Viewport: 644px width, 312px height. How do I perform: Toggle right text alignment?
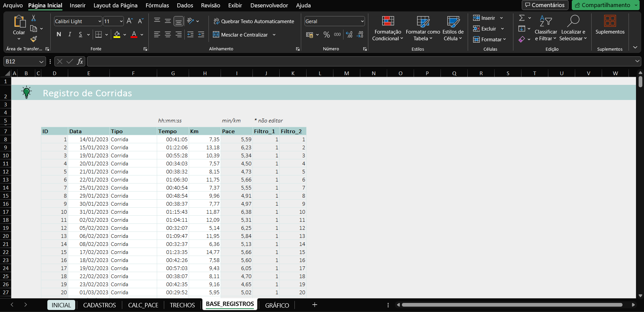tap(178, 35)
